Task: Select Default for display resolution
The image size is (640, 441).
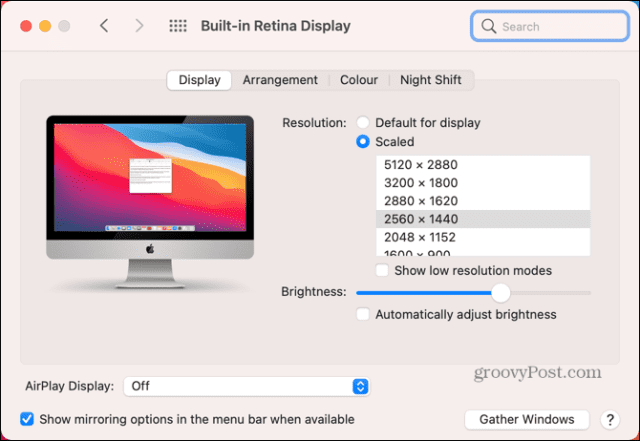Action: [x=363, y=123]
